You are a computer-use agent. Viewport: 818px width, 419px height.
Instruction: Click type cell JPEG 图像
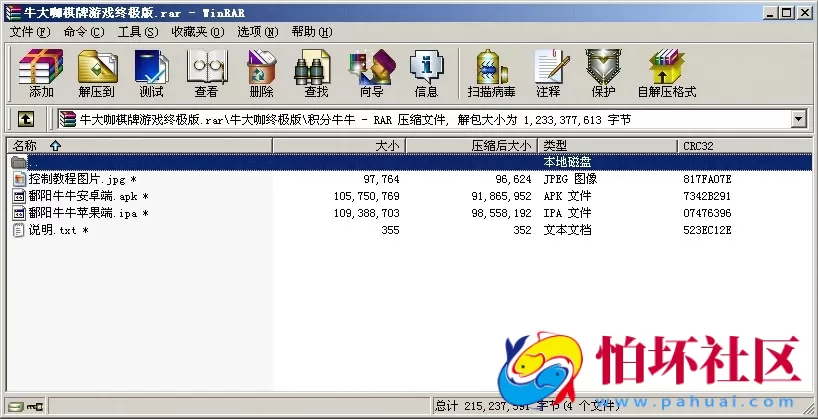[570, 179]
